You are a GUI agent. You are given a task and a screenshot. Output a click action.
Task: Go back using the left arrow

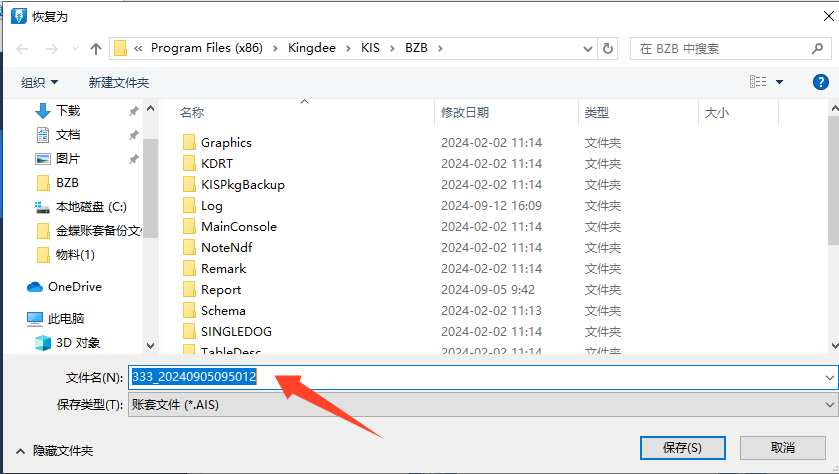(x=22, y=49)
